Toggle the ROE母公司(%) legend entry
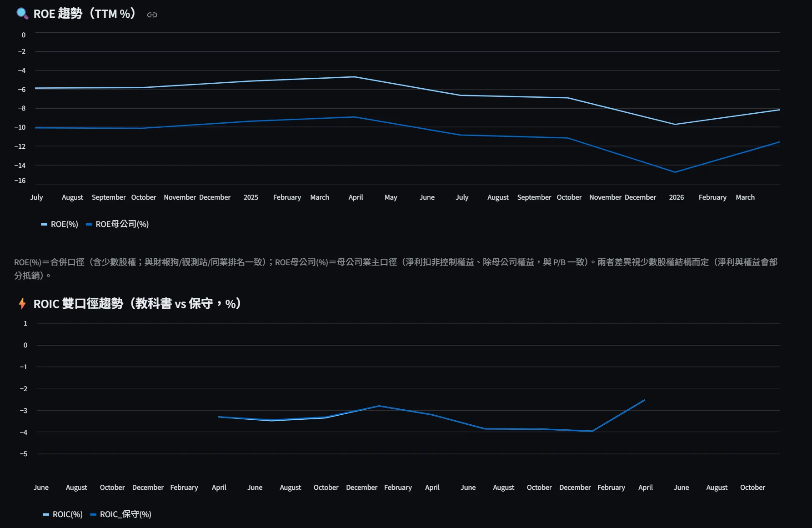812x528 pixels. (117, 224)
